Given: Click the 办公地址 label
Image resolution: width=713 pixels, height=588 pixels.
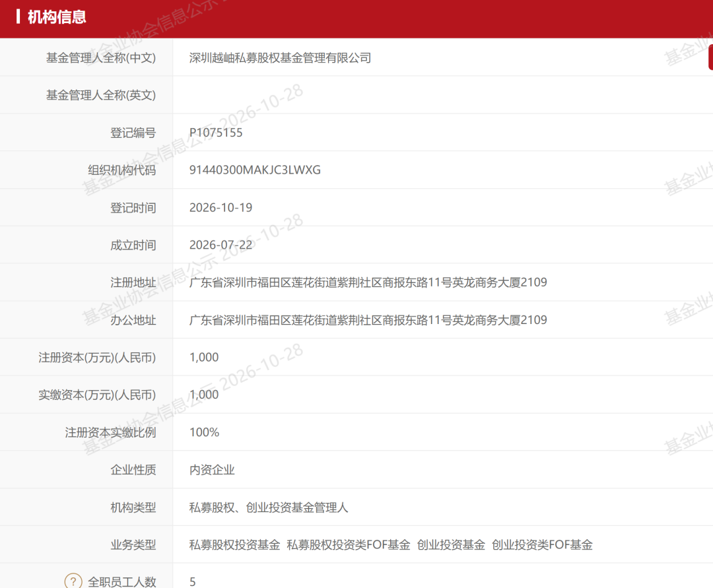Looking at the screenshot, I should [x=133, y=320].
